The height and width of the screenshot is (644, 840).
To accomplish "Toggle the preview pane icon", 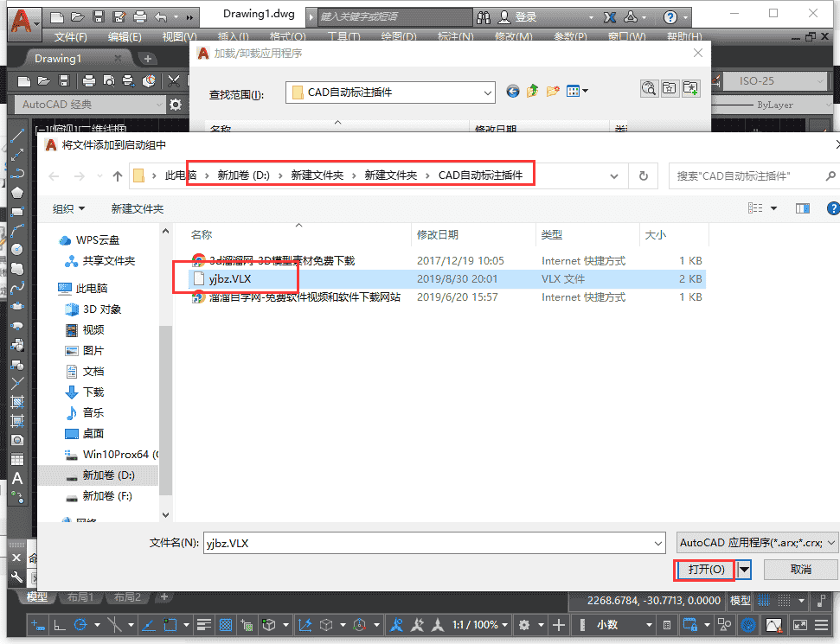I will (803, 208).
